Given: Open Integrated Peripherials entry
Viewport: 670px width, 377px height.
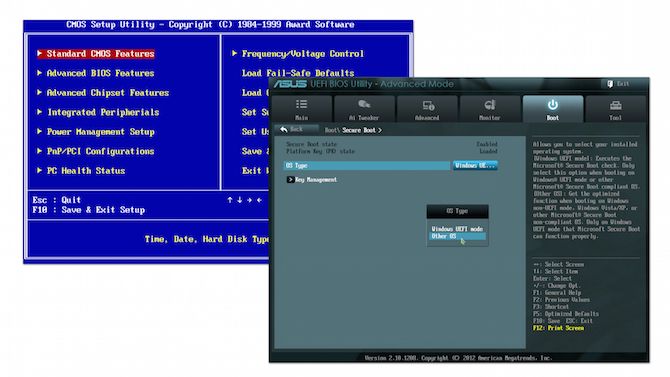Looking at the screenshot, I should [x=103, y=112].
